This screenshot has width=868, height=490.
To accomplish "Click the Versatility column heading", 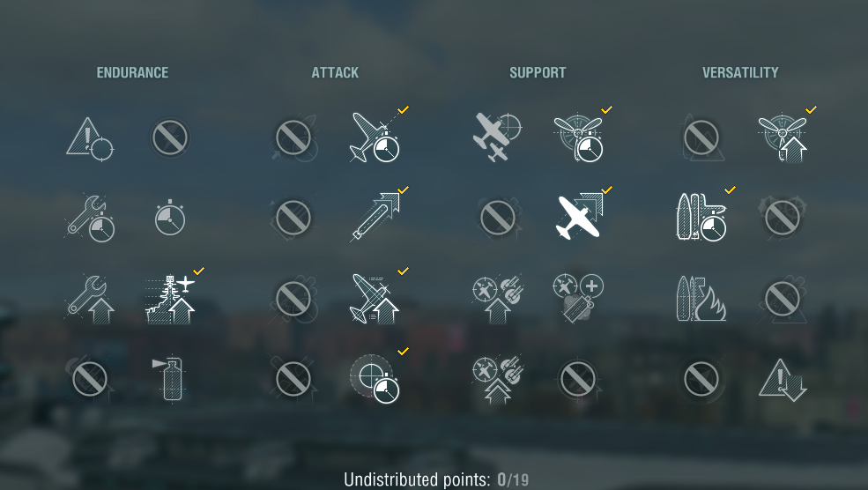I will point(740,72).
